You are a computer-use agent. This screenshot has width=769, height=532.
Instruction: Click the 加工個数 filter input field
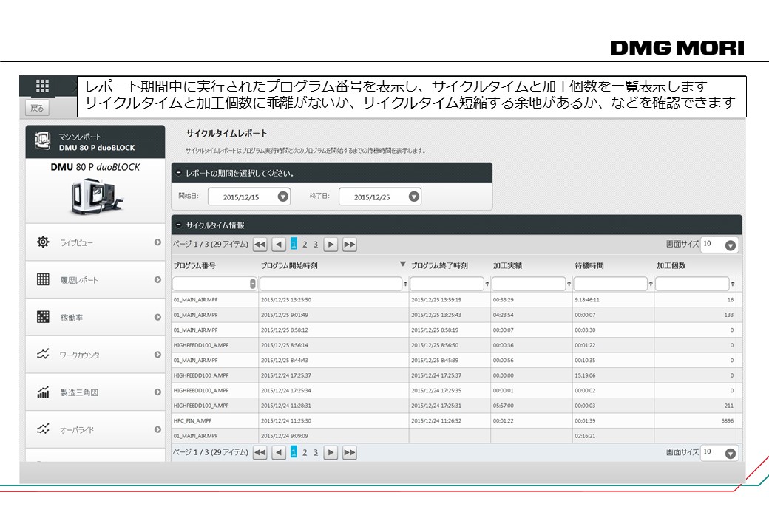pyautogui.click(x=692, y=284)
